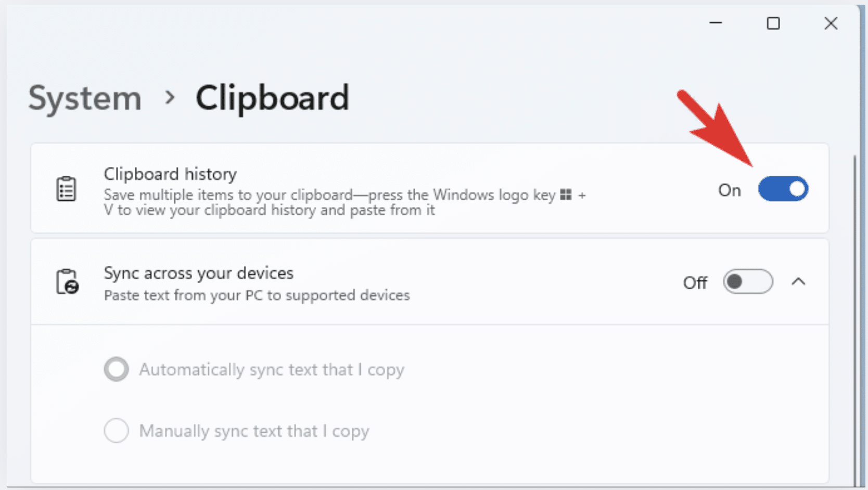The image size is (868, 490).
Task: Click the Paste text from PC description
Action: pos(257,295)
